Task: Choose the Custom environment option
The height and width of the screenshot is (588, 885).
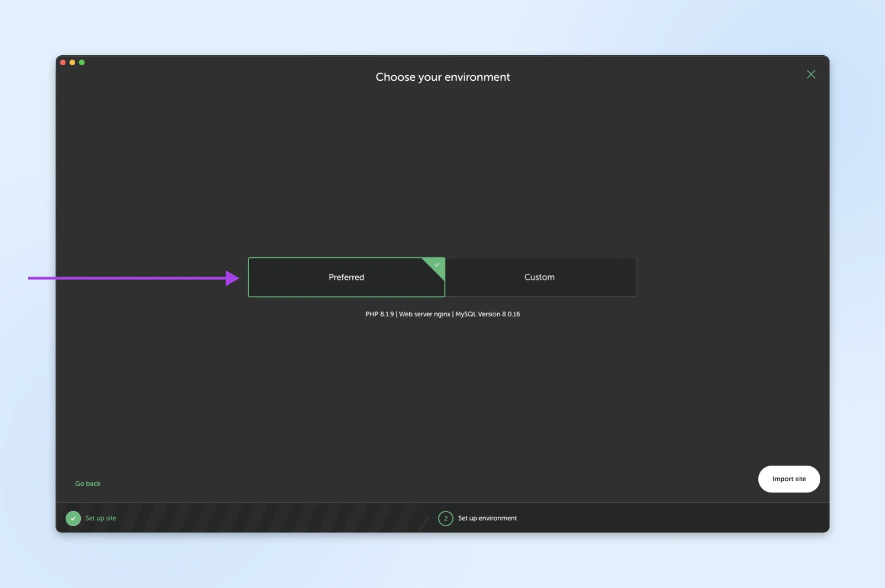Action: click(539, 277)
